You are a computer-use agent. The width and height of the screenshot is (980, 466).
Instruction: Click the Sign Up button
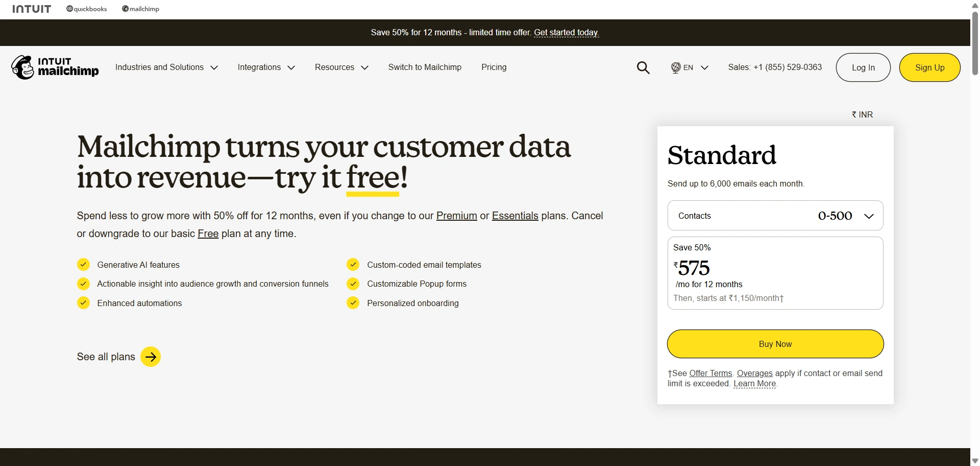tap(929, 67)
